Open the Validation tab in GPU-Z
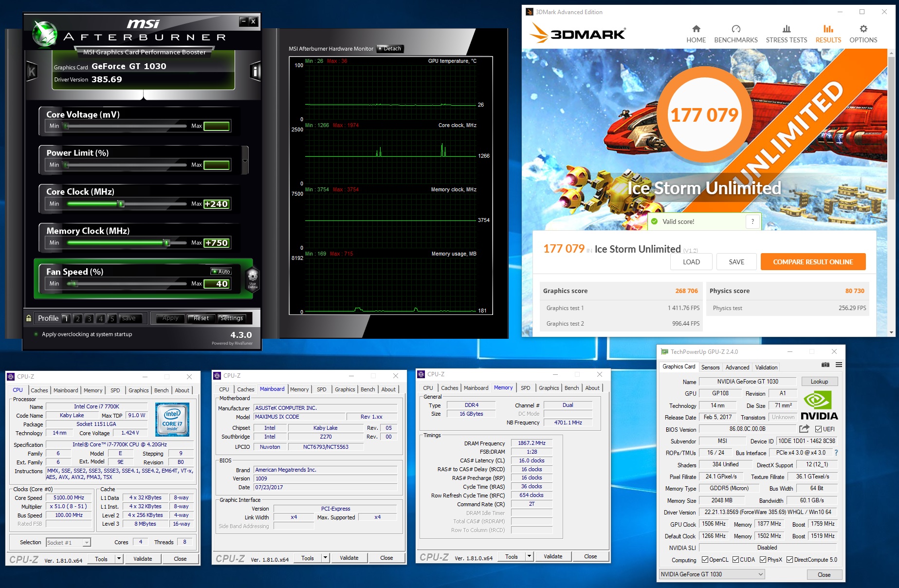 (x=766, y=367)
